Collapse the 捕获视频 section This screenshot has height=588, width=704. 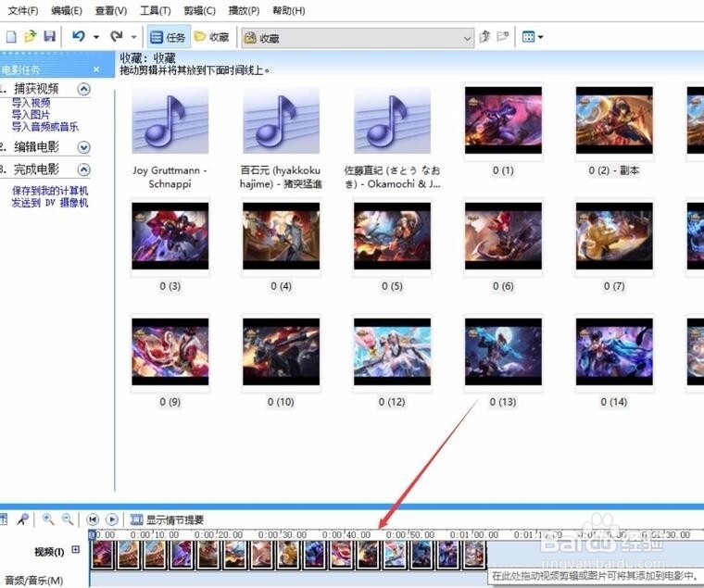pos(84,89)
